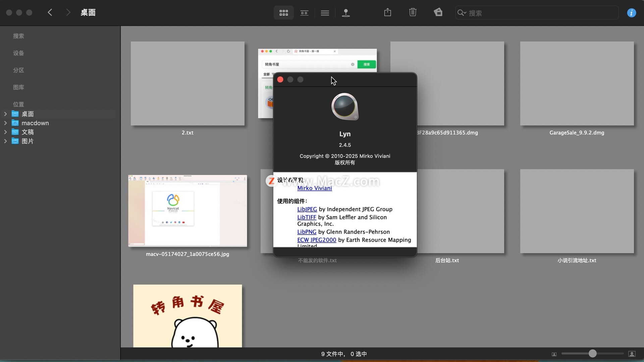Click the file name macv-05174027_1a0075ce56.jpg
The image size is (644, 362).
click(x=187, y=254)
